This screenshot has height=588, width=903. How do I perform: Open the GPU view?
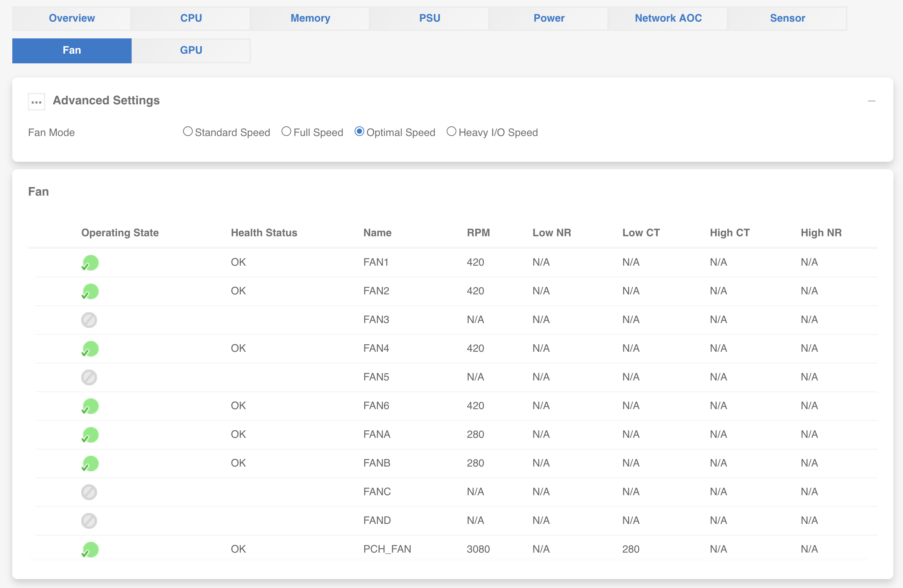[x=191, y=50]
